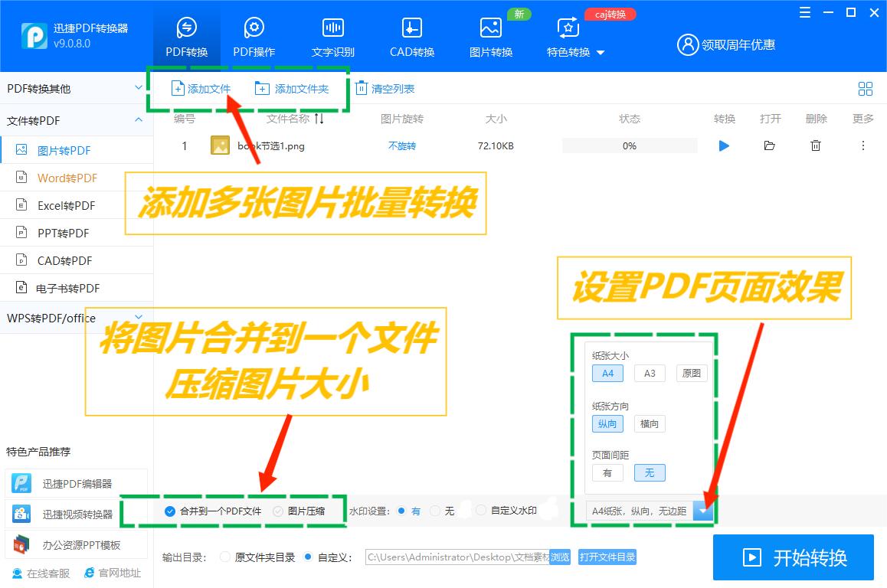
Task: Open the CAD转换 feature
Action: (x=411, y=34)
